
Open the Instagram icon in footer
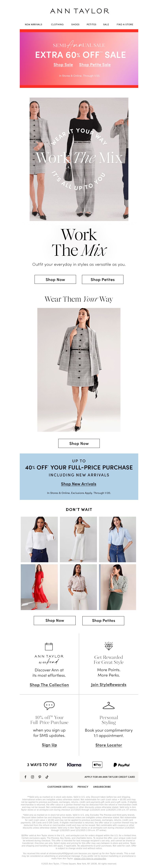point(32,777)
